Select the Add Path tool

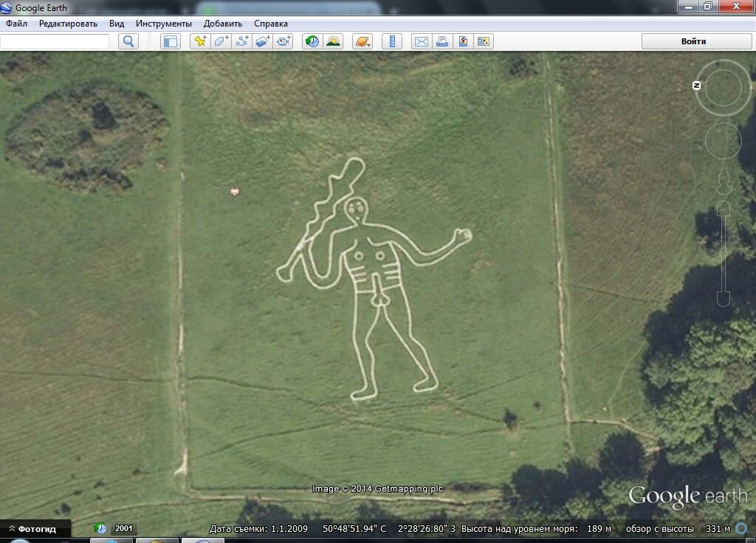[241, 41]
